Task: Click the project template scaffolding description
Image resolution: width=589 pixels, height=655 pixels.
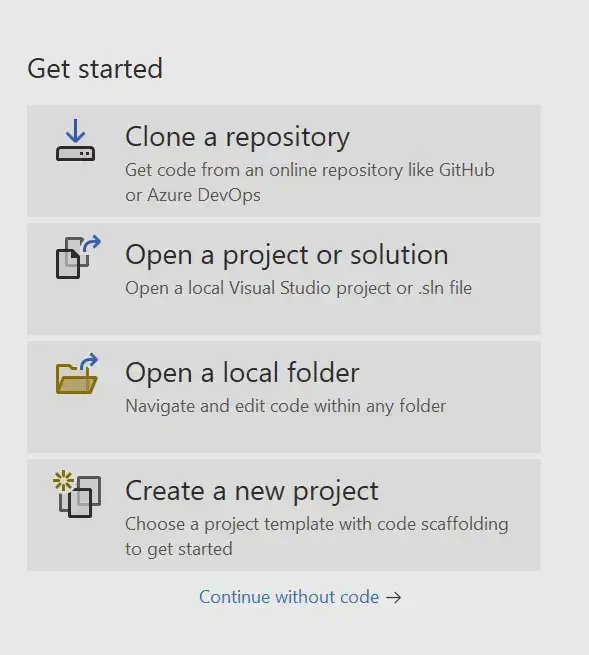Action: click(317, 536)
